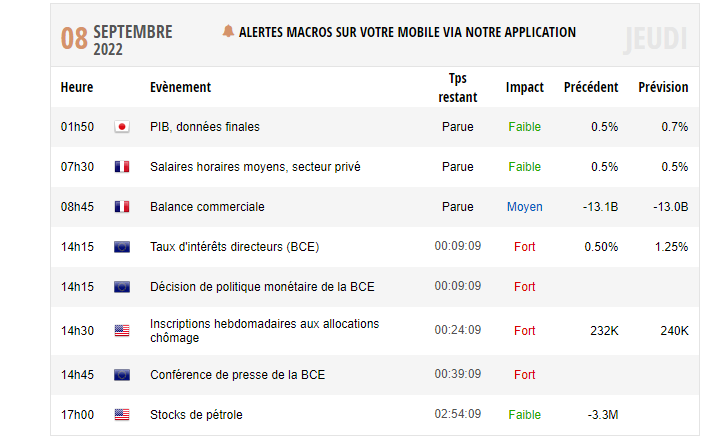Click the Impact column header
Screen dimensions: 727x445
coord(525,87)
